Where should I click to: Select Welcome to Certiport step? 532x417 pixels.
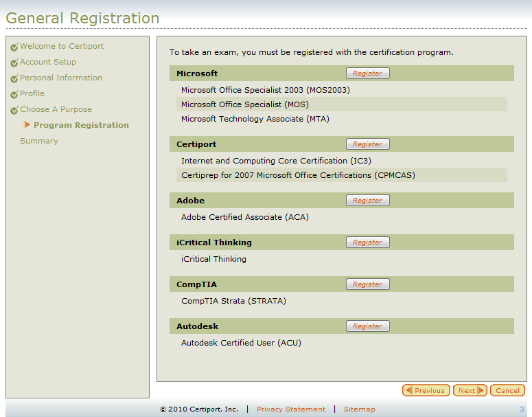click(x=62, y=46)
